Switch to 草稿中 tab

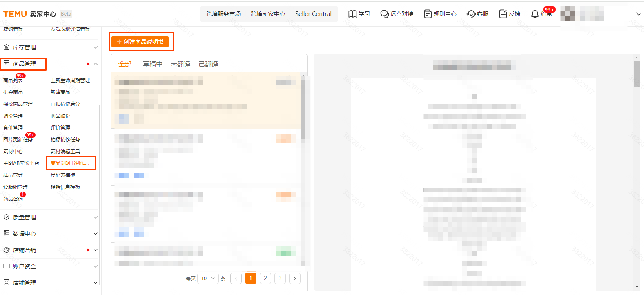153,64
